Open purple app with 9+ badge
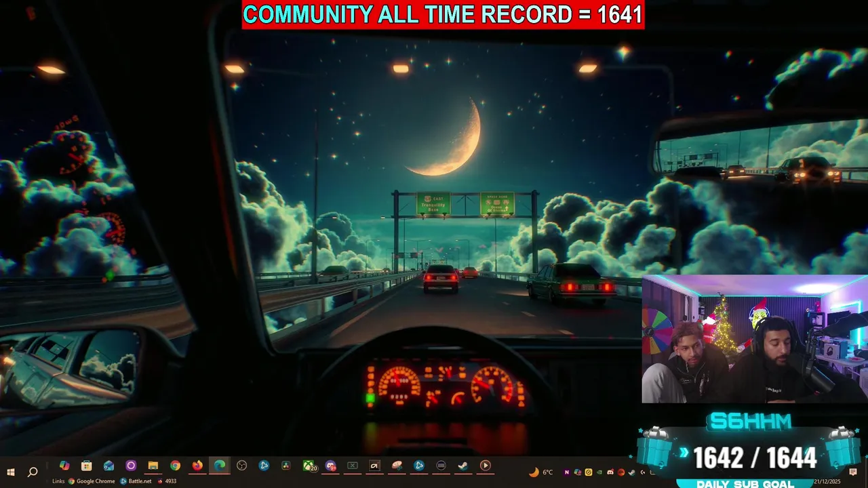This screenshot has height=488, width=868. click(x=331, y=466)
